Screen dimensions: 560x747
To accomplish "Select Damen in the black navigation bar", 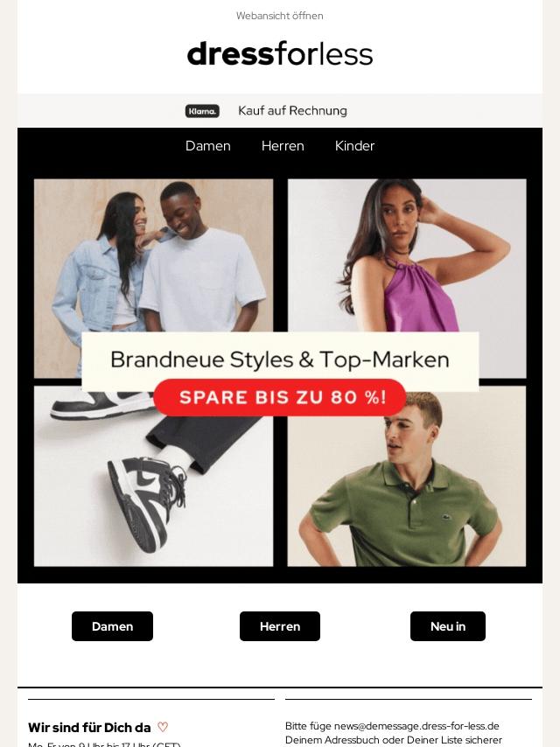I will point(207,146).
